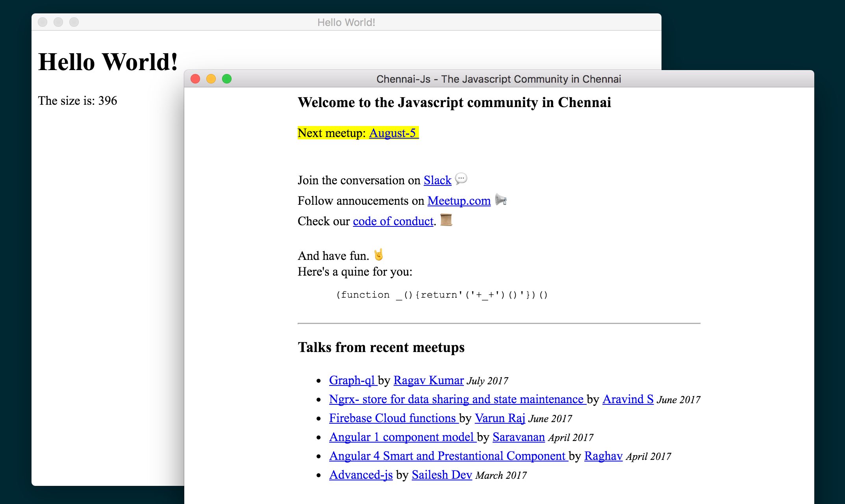Click the quine code snippet text
Viewport: 845px width, 504px height.
441,295
